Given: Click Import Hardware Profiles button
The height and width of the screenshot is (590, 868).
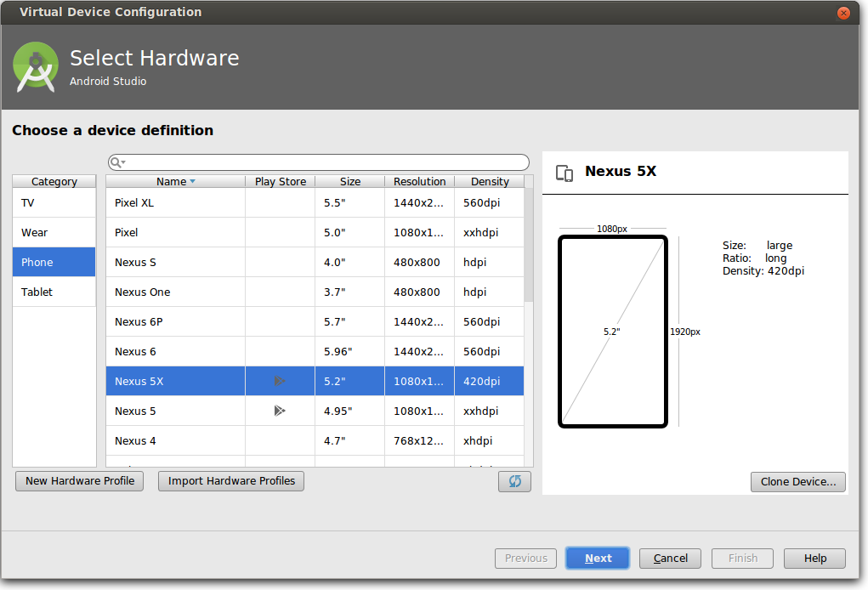Looking at the screenshot, I should (x=231, y=481).
